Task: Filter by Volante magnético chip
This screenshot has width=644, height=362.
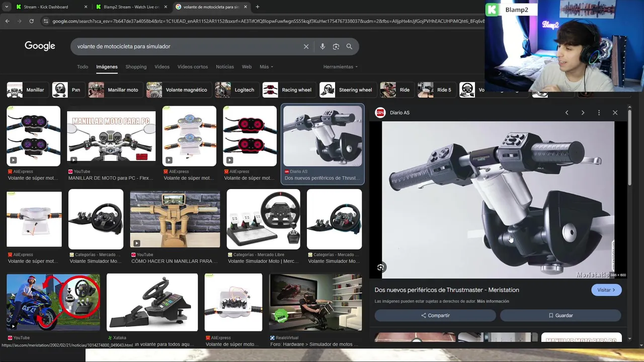Action: click(x=179, y=90)
